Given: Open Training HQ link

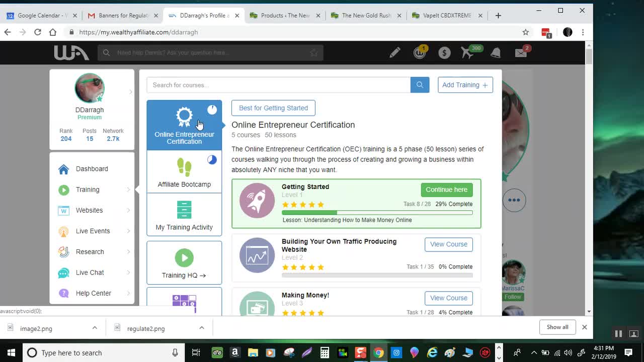Looking at the screenshot, I should click(x=184, y=263).
